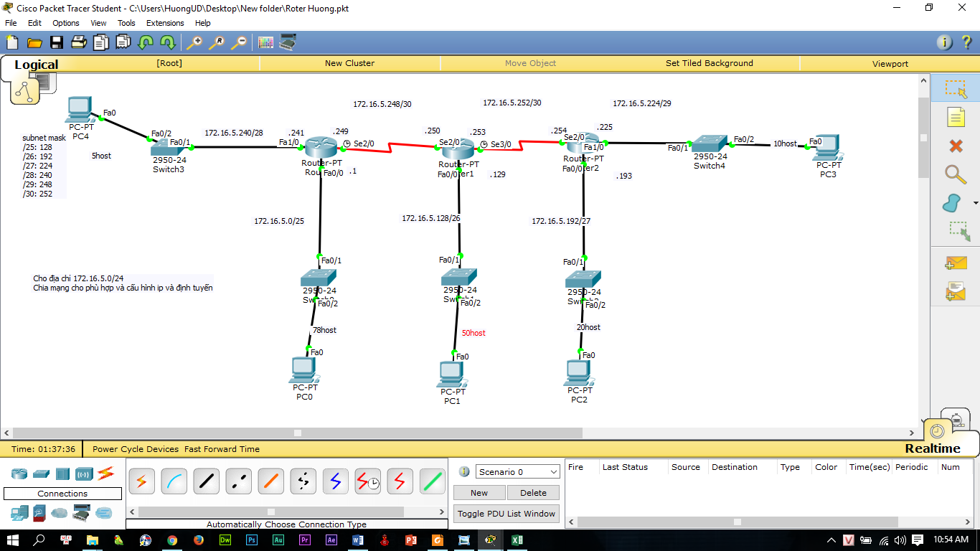The image size is (980, 551).
Task: Click the Zoom In toolbar icon
Action: [193, 42]
